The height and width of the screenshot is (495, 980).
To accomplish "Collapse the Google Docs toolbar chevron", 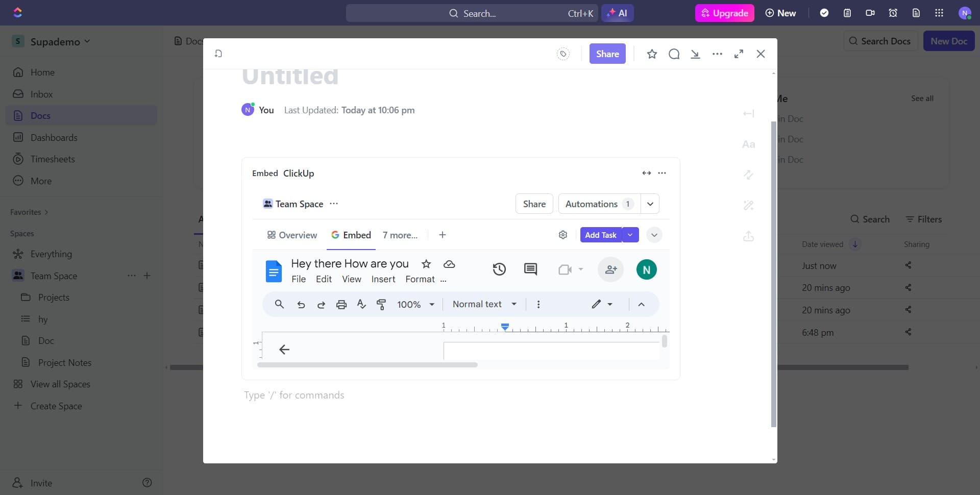I will [641, 304].
